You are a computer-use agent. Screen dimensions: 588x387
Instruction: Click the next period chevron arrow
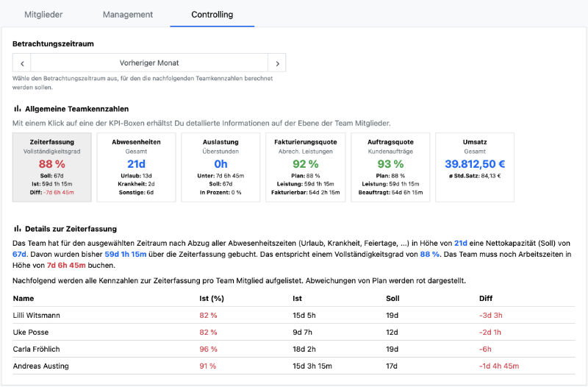coord(276,63)
